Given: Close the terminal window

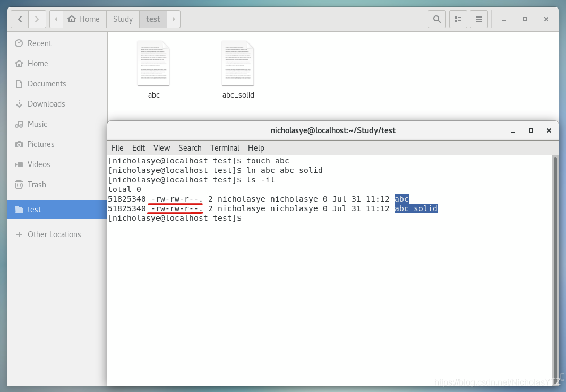Looking at the screenshot, I should (548, 130).
